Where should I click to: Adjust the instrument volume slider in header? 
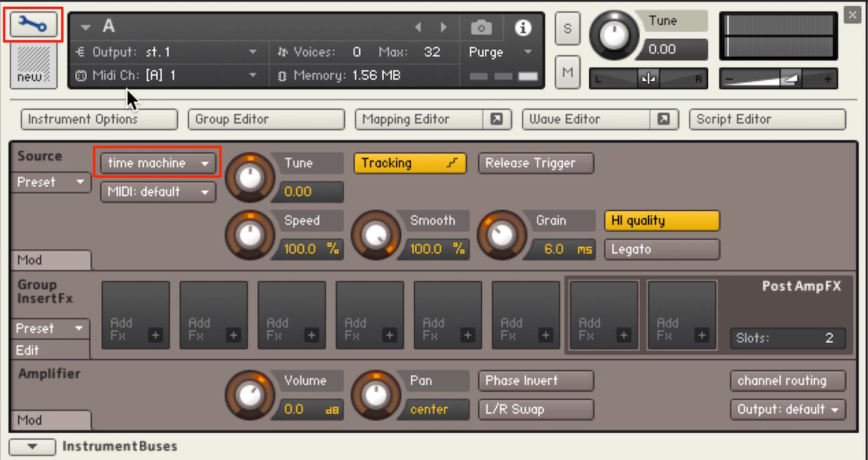(778, 79)
